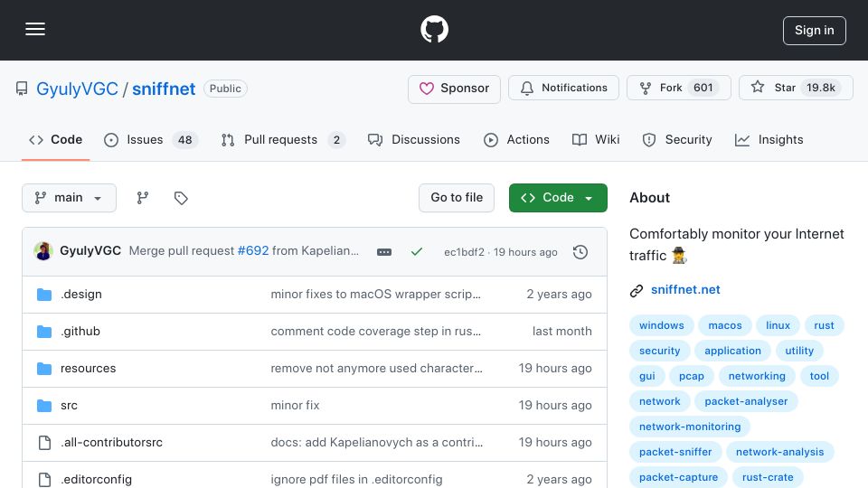Screen dimensions: 868x488
Task: Open commit 'docs: add Kapelianovych as a contri…'
Action: click(x=376, y=443)
